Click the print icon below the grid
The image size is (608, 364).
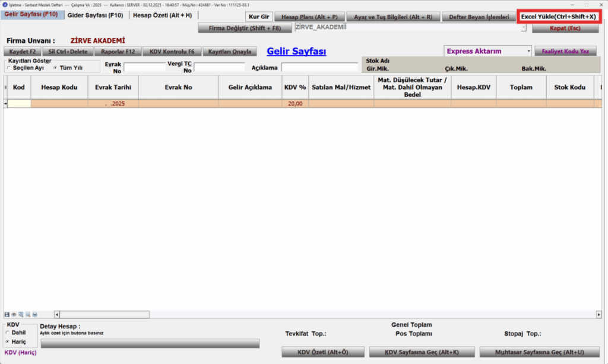[x=34, y=314]
